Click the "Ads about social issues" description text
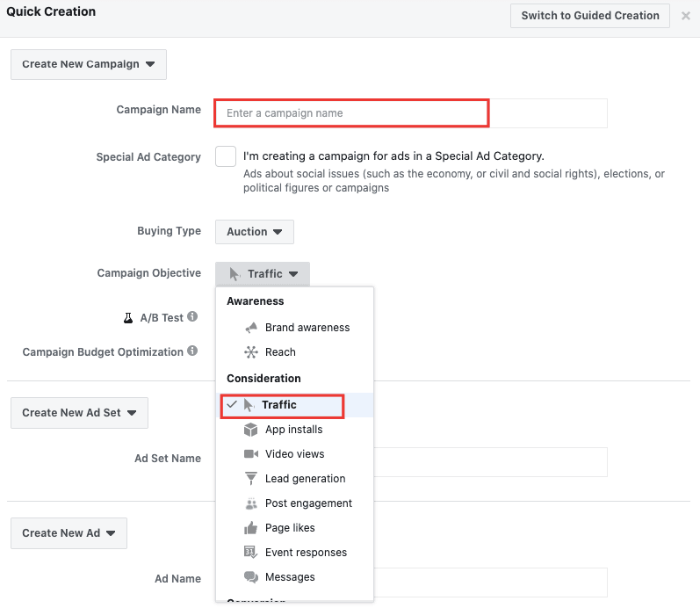 453,180
